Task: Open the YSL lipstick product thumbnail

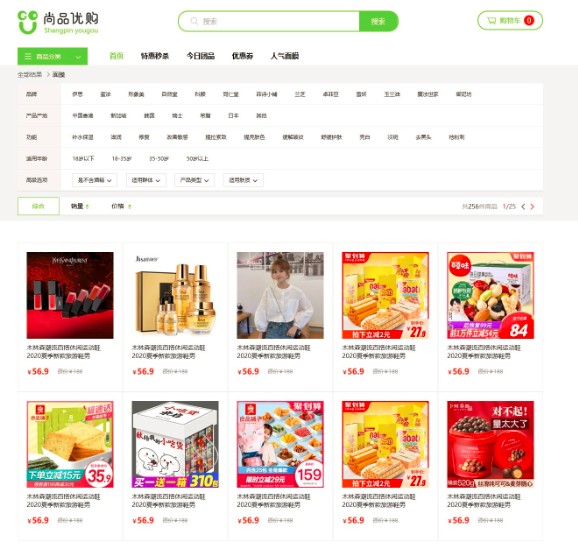Action: point(70,295)
